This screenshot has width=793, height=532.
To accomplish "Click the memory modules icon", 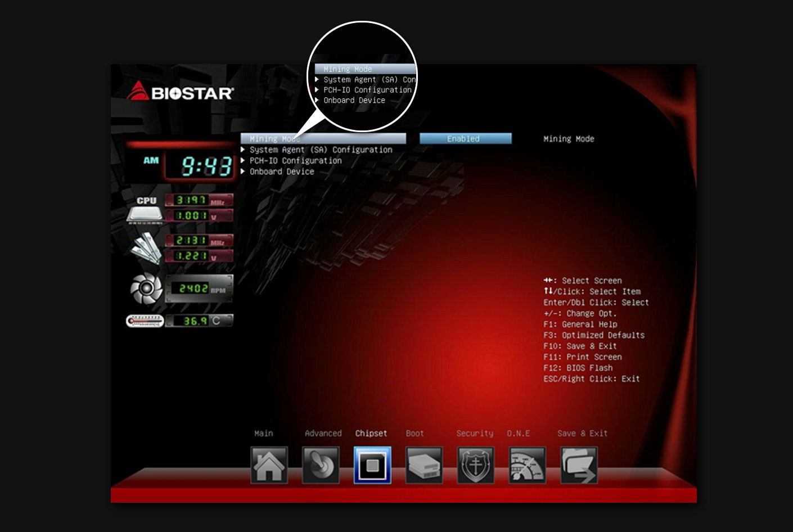I will click(146, 247).
